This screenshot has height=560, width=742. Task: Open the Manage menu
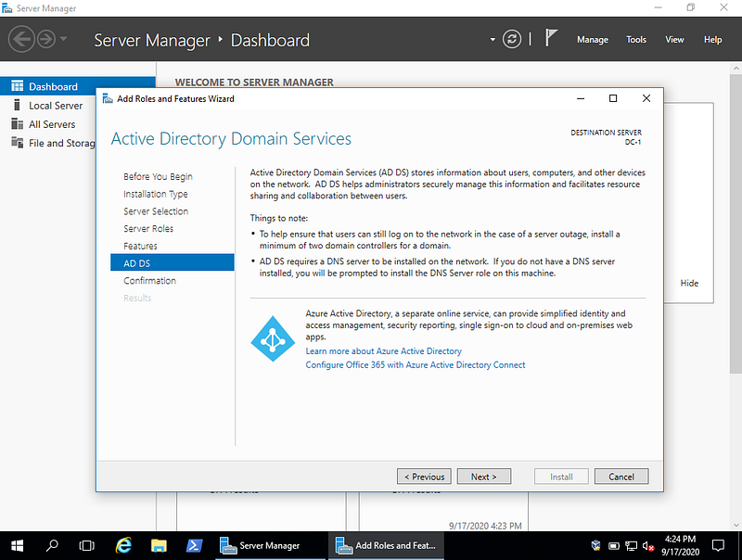pyautogui.click(x=593, y=40)
